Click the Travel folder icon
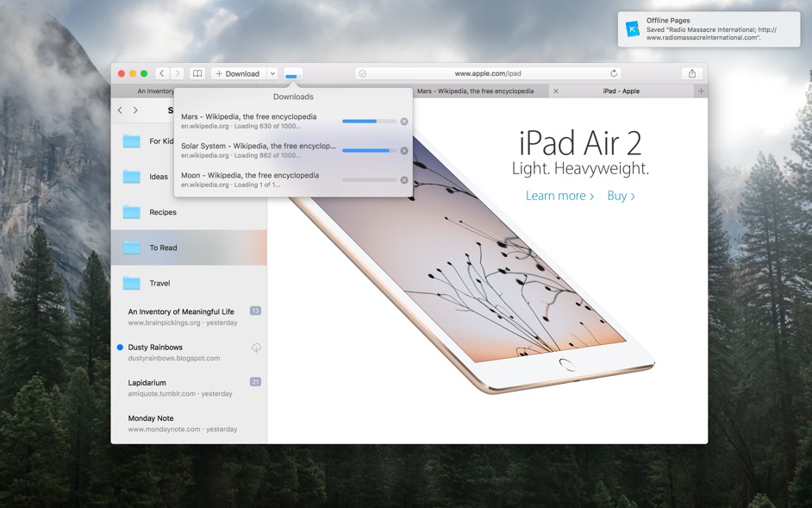The height and width of the screenshot is (508, 812). (132, 283)
